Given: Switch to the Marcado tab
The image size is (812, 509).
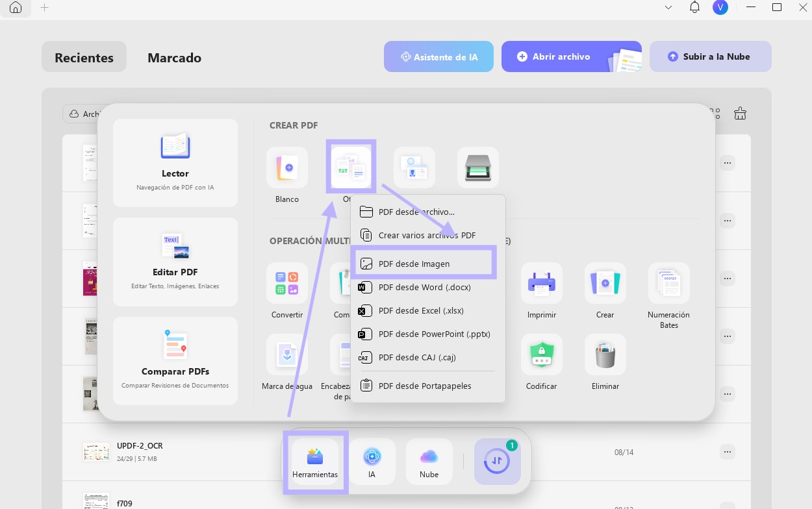Looking at the screenshot, I should (174, 57).
